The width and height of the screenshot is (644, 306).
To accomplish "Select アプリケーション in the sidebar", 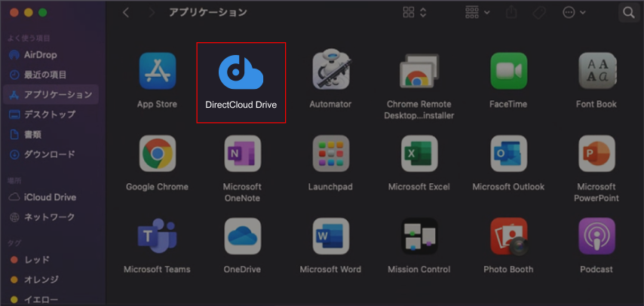I will (x=51, y=94).
